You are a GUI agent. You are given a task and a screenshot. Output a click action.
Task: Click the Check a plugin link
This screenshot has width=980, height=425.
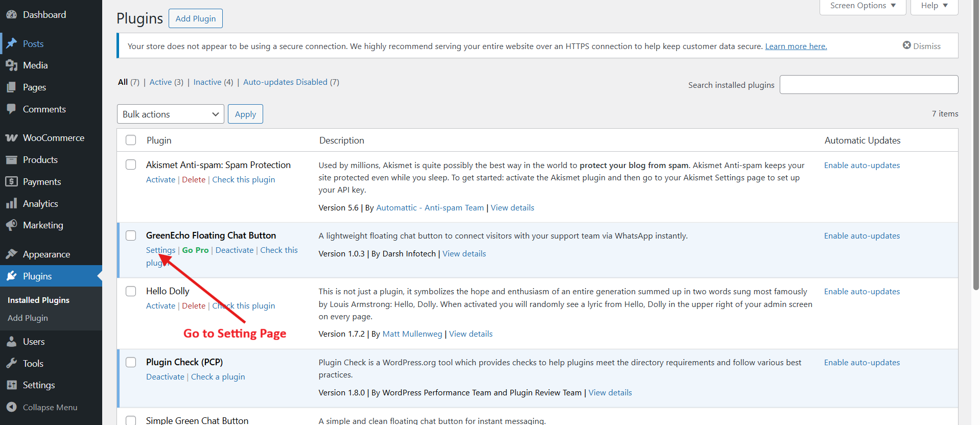(x=218, y=376)
